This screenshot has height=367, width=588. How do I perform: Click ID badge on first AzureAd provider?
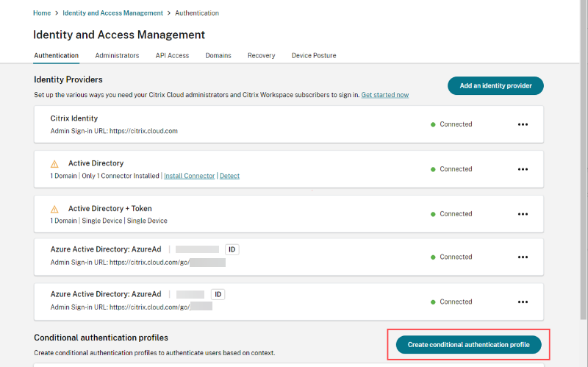[x=232, y=249]
